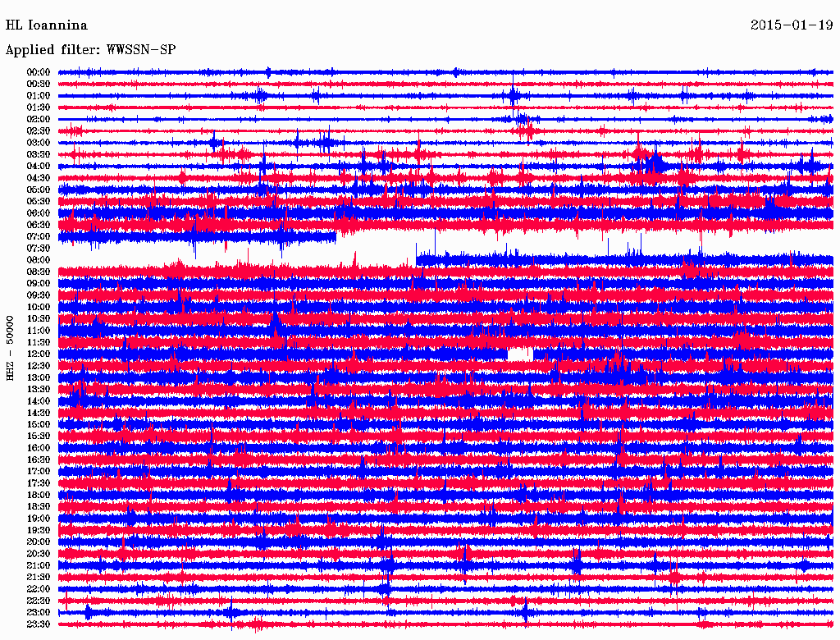
Task: Select the 09:30 time label
Action: [x=39, y=295]
